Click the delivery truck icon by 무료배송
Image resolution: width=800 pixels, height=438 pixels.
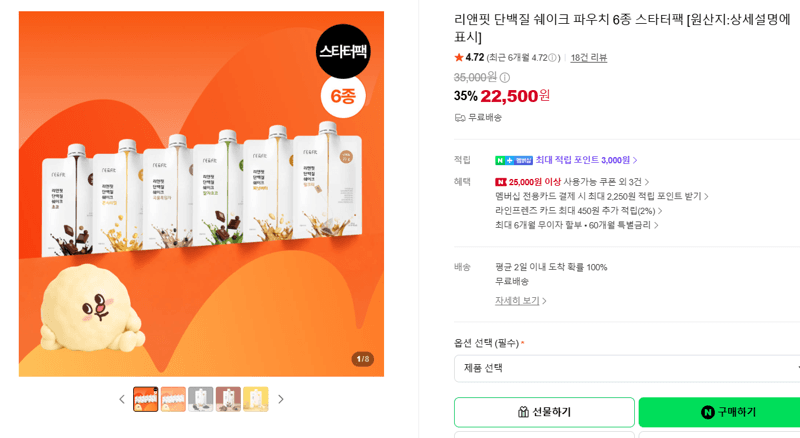(460, 118)
